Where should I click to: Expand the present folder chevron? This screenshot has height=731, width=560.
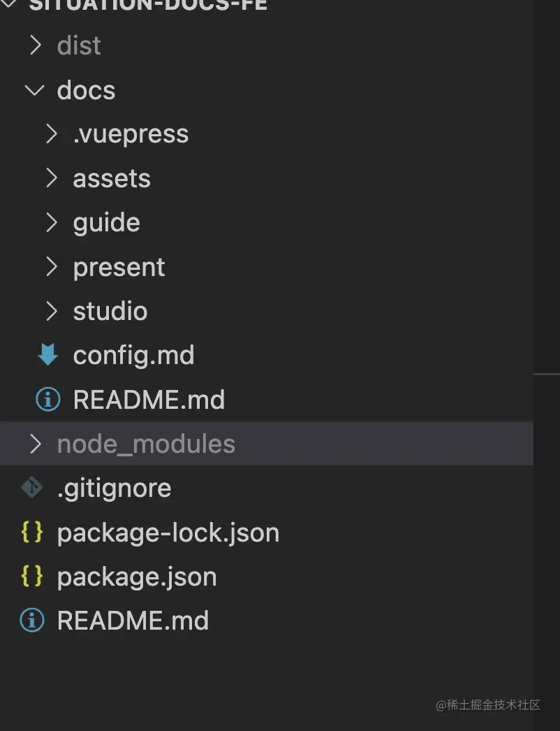click(x=51, y=267)
